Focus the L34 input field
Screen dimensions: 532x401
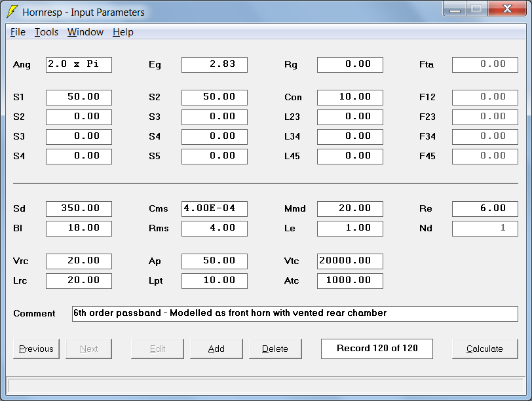pyautogui.click(x=350, y=137)
